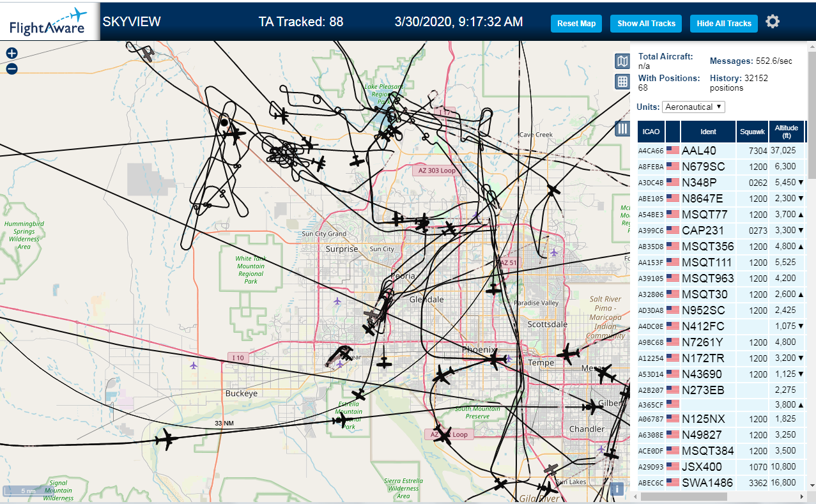Select the CAP231 aircraft row
Screen dimensions: 816x504
click(721, 231)
